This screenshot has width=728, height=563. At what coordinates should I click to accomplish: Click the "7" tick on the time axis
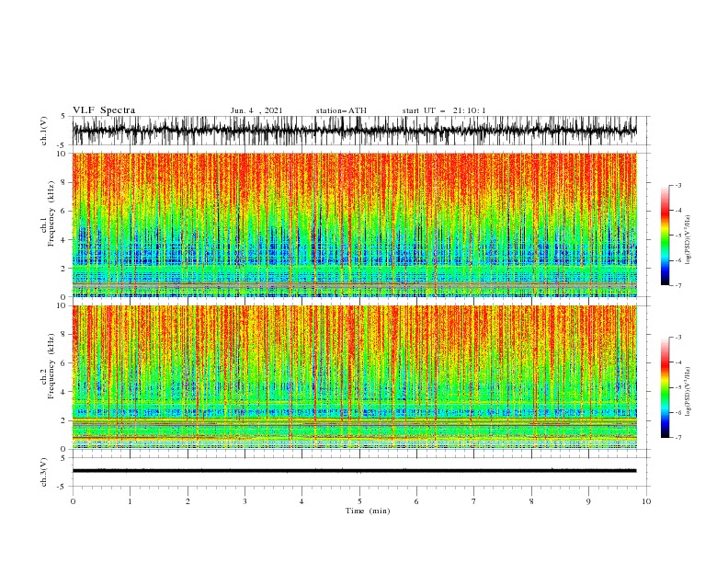tap(474, 501)
